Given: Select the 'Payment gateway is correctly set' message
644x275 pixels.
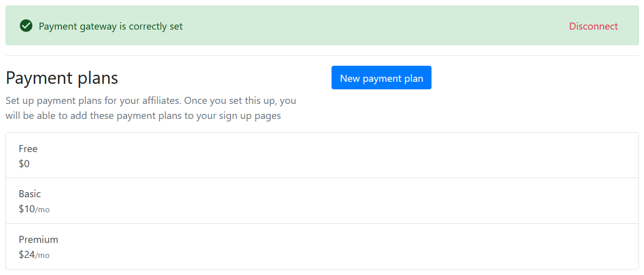Looking at the screenshot, I should coord(111,26).
